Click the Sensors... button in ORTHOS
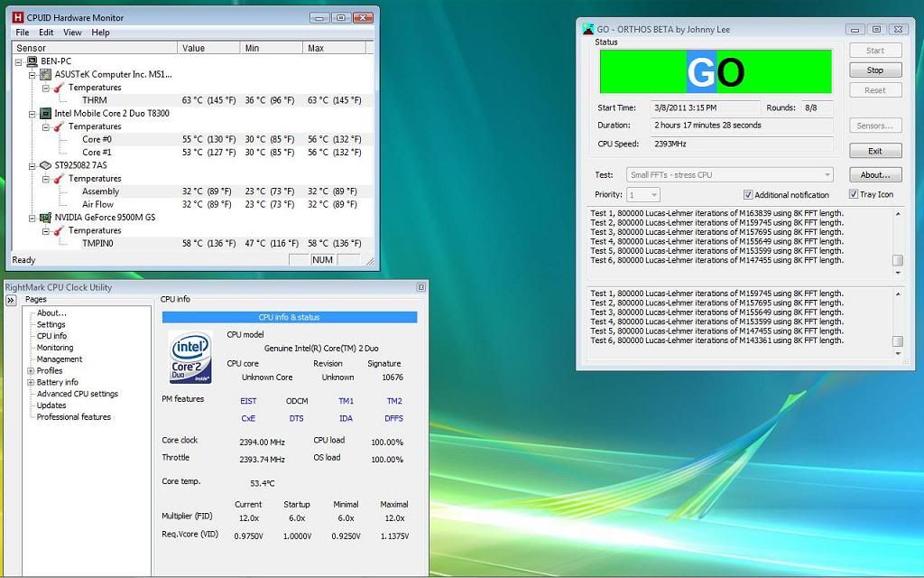This screenshot has width=924, height=578. [x=875, y=126]
